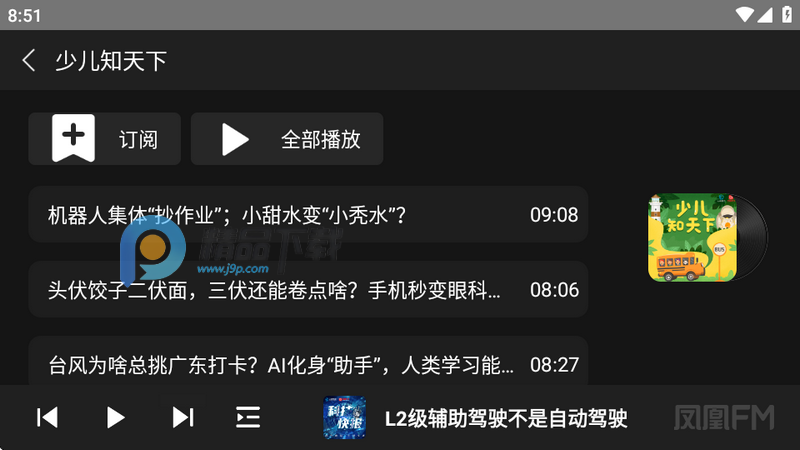This screenshot has height=450, width=800.
Task: Skip to previous track in bottom bar
Action: click(x=47, y=418)
